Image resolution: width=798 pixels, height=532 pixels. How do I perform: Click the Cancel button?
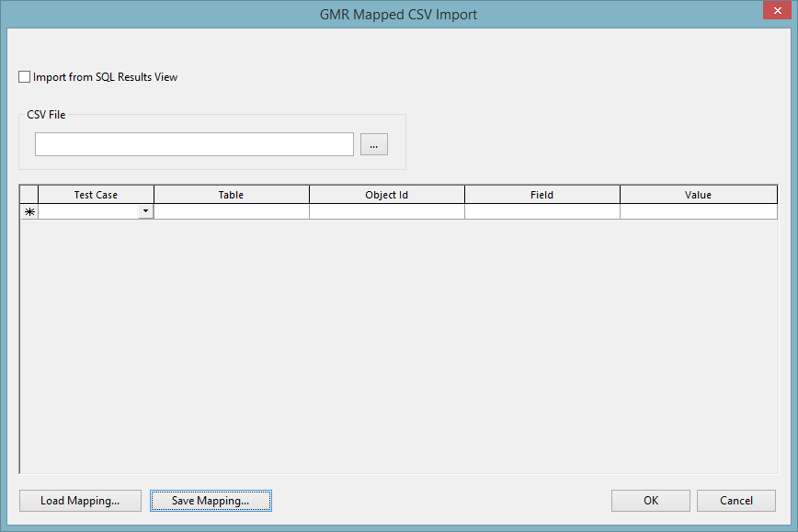(x=735, y=501)
